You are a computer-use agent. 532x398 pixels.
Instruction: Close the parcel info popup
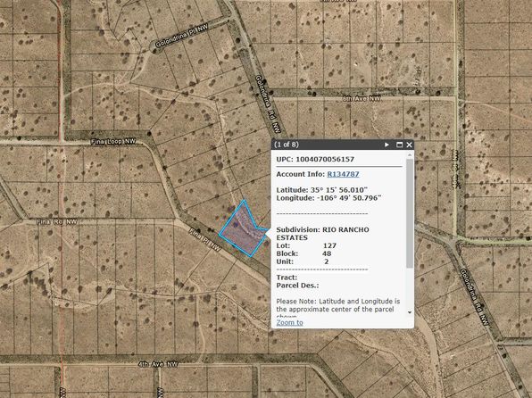[x=409, y=145]
